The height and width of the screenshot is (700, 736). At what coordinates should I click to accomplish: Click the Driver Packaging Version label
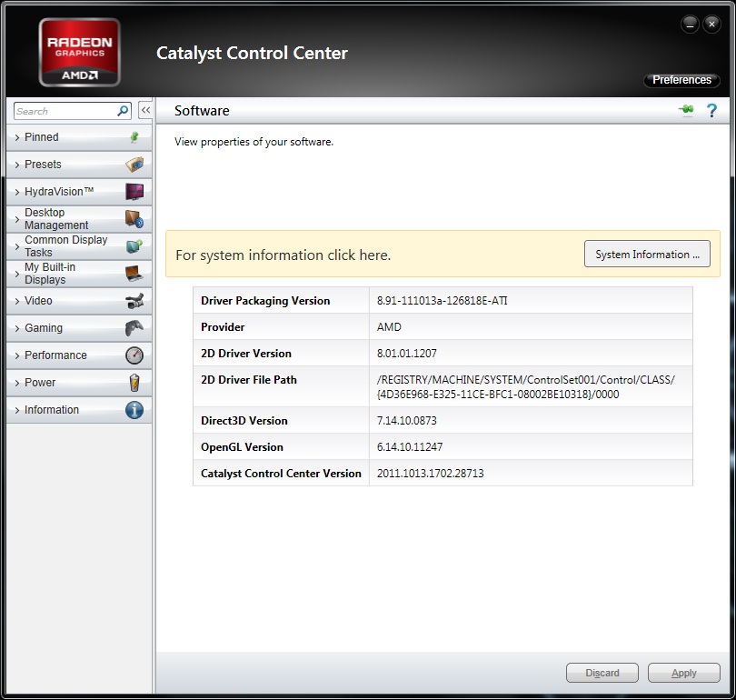265,301
